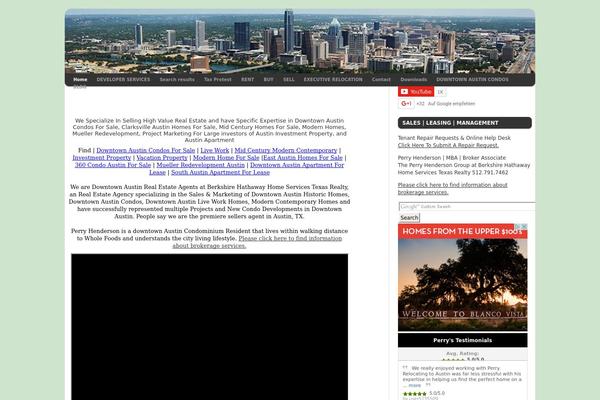Click the black embedded video area

tap(209, 327)
